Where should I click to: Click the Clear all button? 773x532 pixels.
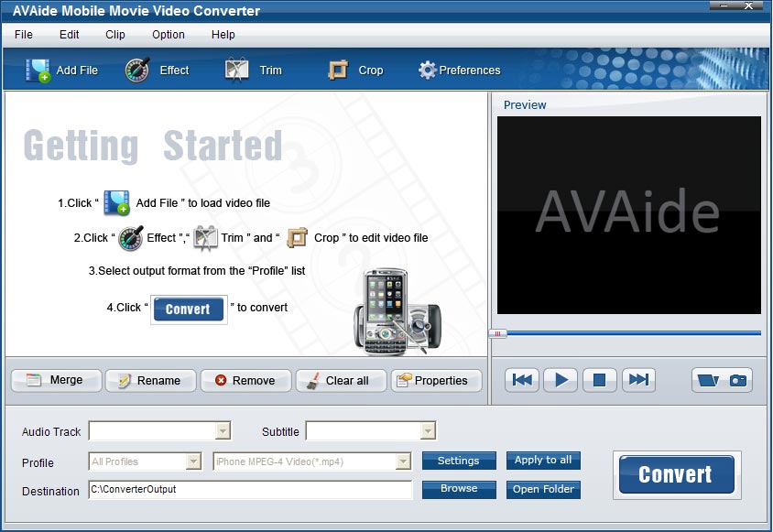pos(341,381)
